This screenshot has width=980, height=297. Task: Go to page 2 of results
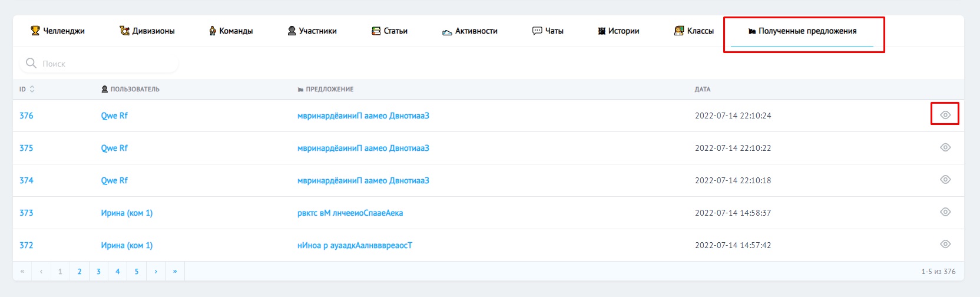tap(80, 272)
